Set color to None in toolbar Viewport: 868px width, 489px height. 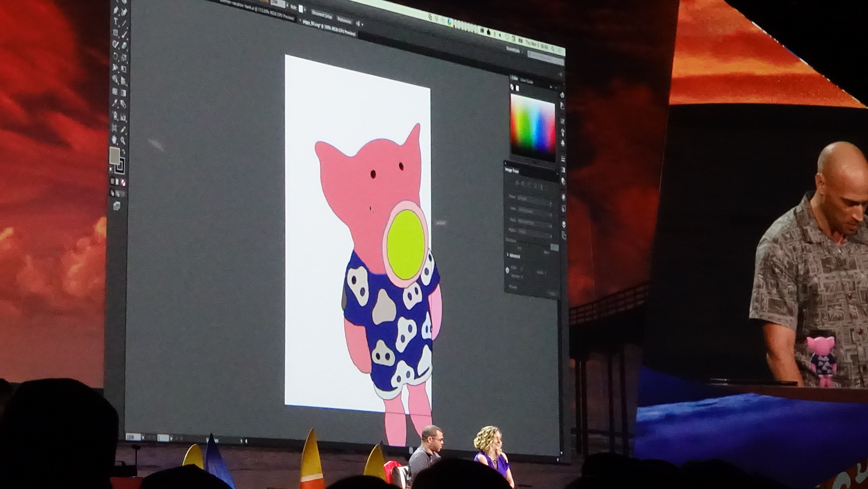(123, 182)
